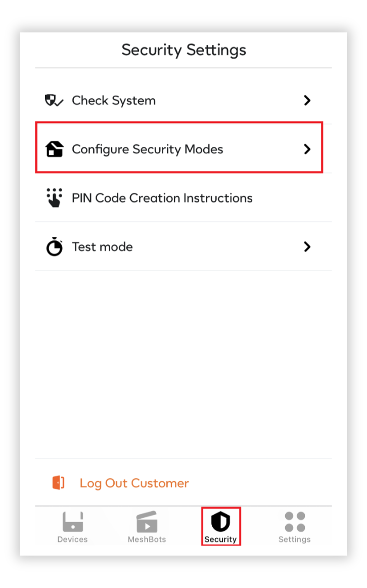Click the Security Settings title header
367x588 pixels.
[183, 50]
